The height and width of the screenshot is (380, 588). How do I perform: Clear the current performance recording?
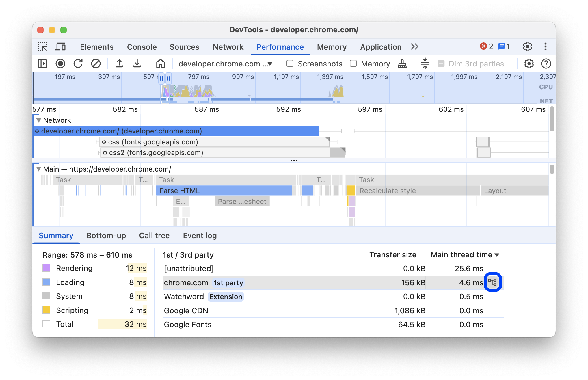pyautogui.click(x=96, y=64)
